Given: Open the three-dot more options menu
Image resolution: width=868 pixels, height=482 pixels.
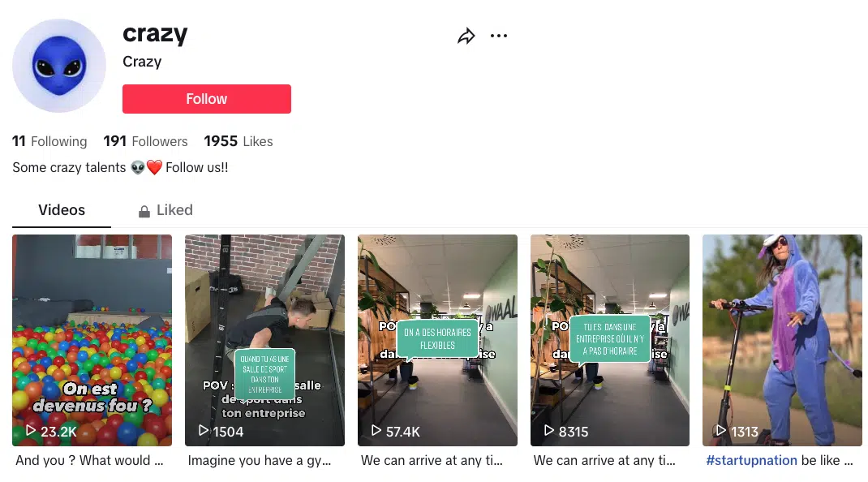Looking at the screenshot, I should click(x=499, y=36).
